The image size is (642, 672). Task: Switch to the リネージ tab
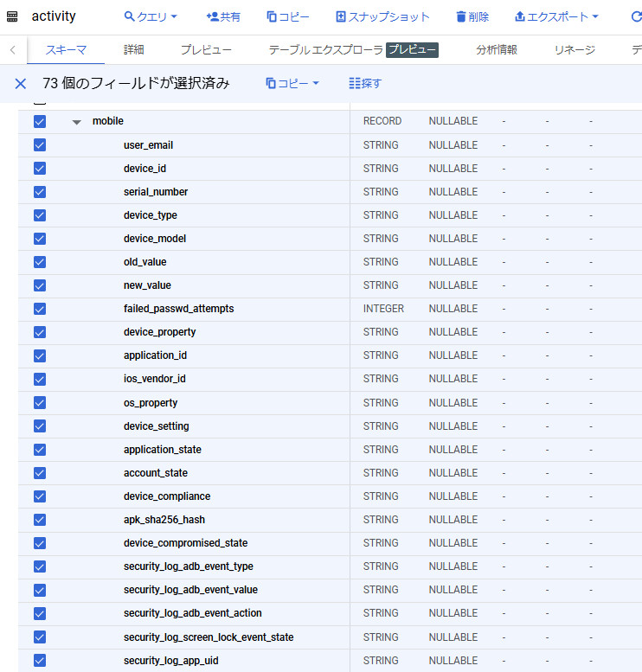[575, 50]
